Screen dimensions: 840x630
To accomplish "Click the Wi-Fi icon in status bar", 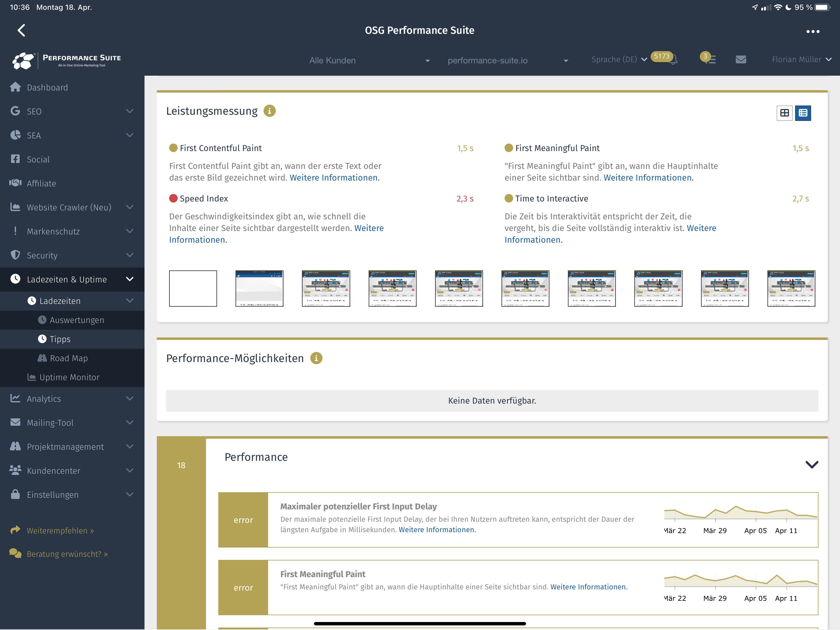I will tap(778, 7).
